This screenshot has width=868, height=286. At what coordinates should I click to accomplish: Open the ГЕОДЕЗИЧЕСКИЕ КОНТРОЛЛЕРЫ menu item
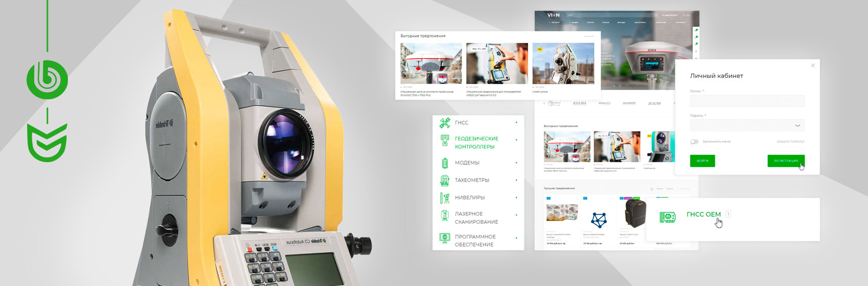pos(476,143)
